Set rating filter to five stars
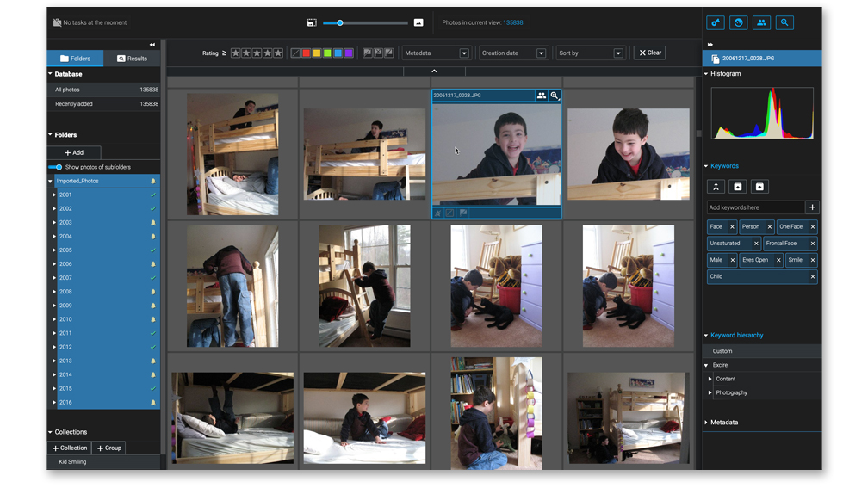The image size is (868, 488). tap(278, 53)
